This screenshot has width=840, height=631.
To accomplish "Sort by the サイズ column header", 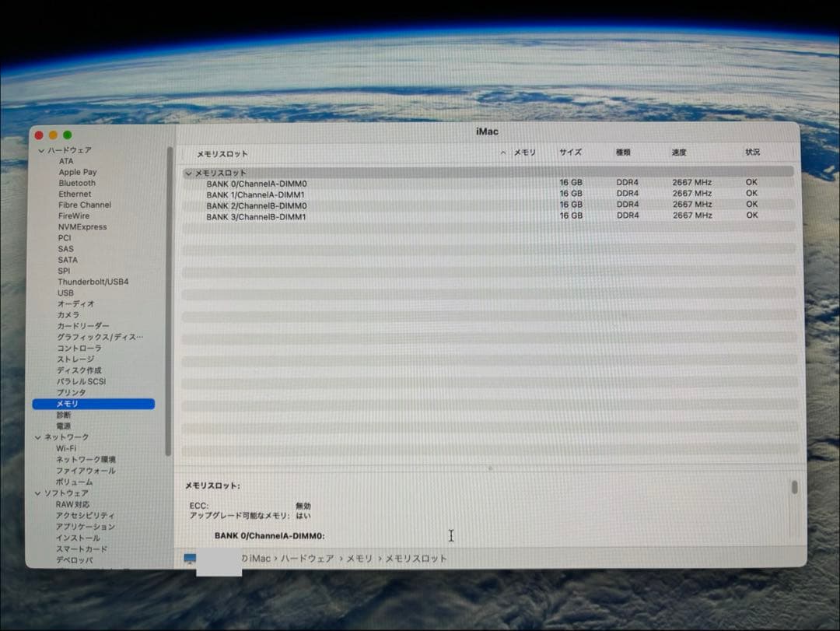I will pos(572,152).
